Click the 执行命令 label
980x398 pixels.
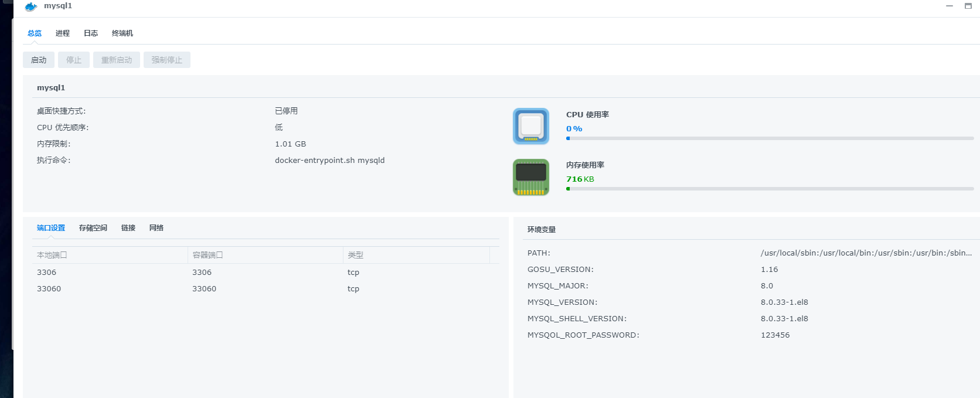click(x=53, y=160)
